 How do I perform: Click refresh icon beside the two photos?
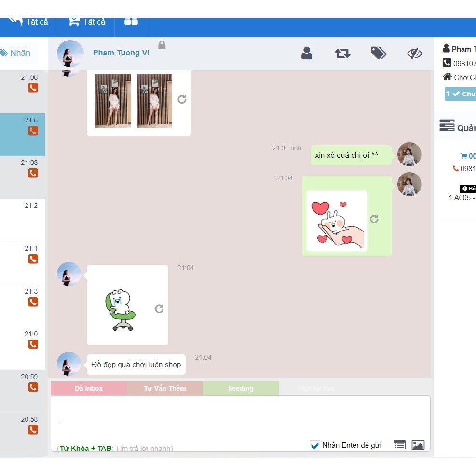click(x=182, y=99)
